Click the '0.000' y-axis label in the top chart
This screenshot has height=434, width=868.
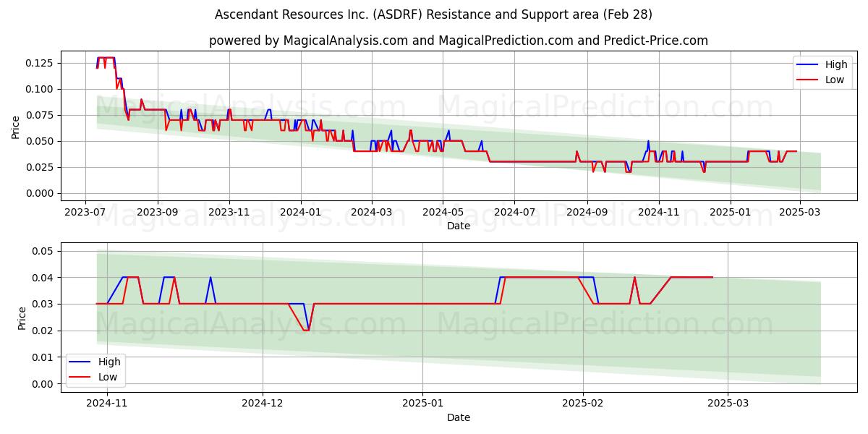point(40,193)
